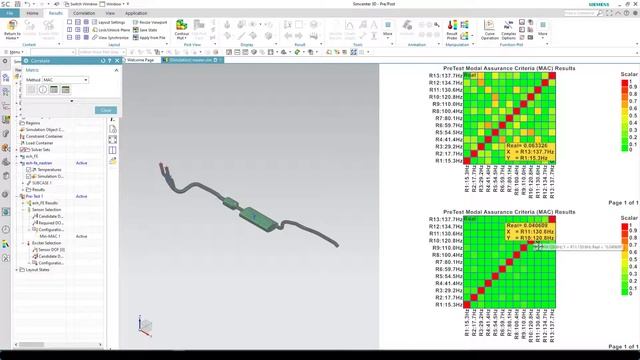Screen dimensions: 640x360
Task: Open the File menu
Action: [10, 13]
